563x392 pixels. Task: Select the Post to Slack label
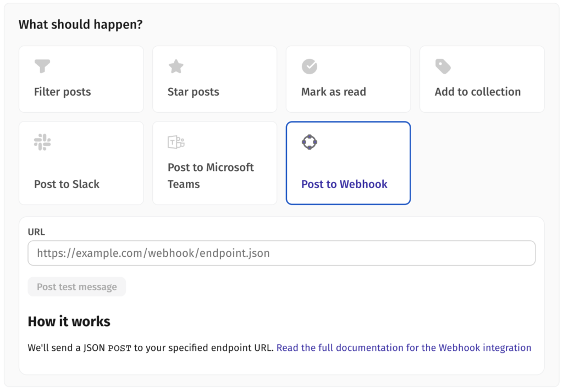[67, 184]
